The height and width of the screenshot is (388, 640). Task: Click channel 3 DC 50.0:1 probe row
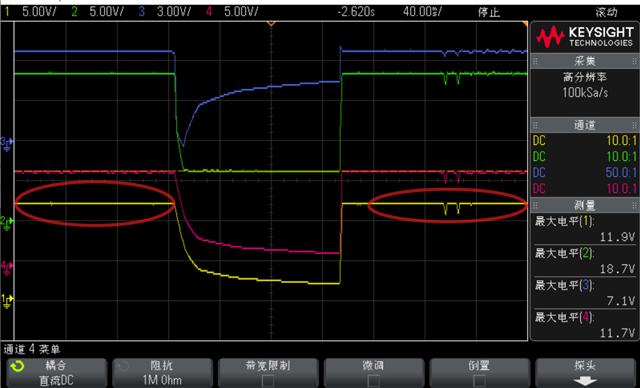(x=585, y=173)
